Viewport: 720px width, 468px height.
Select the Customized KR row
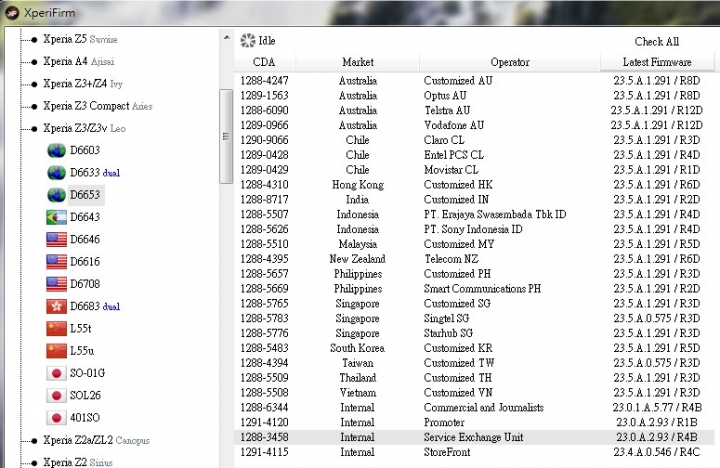pyautogui.click(x=474, y=348)
